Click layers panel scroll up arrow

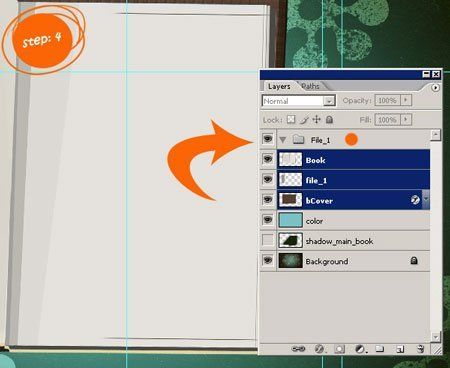point(436,135)
